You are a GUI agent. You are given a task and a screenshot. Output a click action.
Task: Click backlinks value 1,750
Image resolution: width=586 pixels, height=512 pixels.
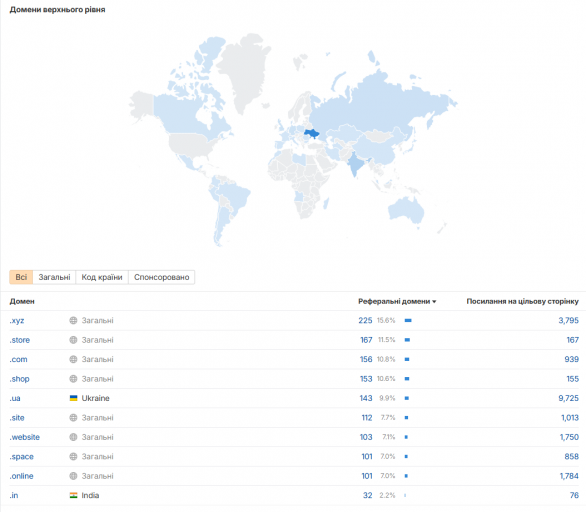point(569,437)
